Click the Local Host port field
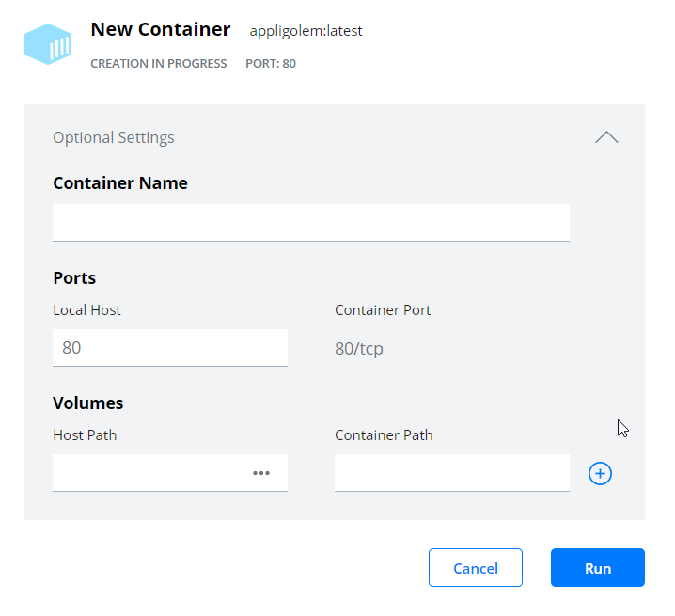The width and height of the screenshot is (675, 616). [170, 348]
